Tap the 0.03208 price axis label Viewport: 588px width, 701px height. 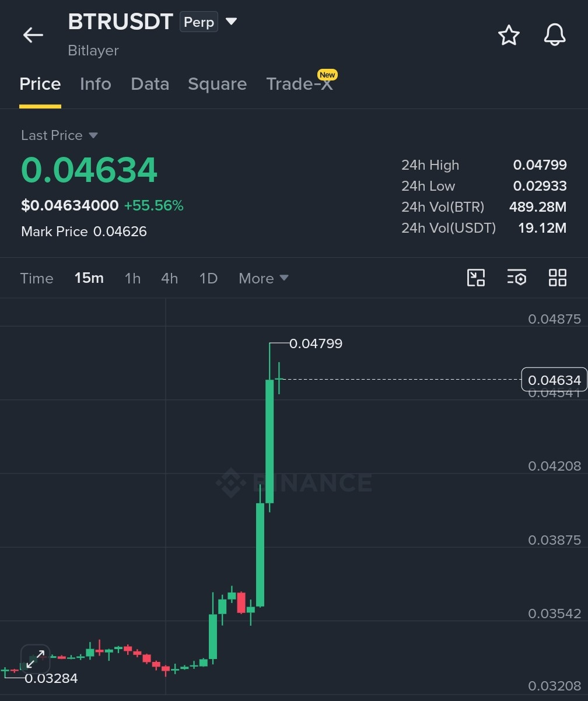554,686
